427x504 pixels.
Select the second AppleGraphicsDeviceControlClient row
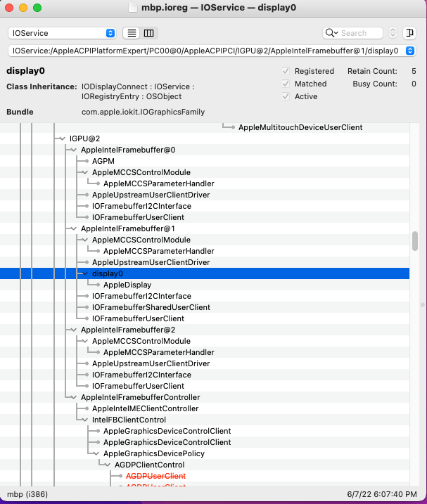click(x=205, y=442)
